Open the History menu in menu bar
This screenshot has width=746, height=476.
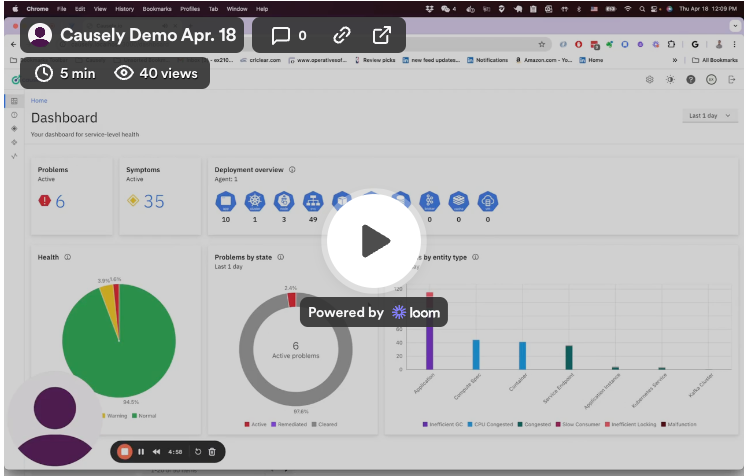click(124, 8)
